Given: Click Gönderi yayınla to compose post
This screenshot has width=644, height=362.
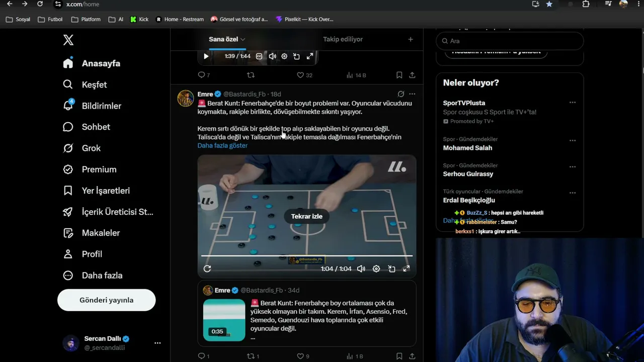Looking at the screenshot, I should (107, 300).
